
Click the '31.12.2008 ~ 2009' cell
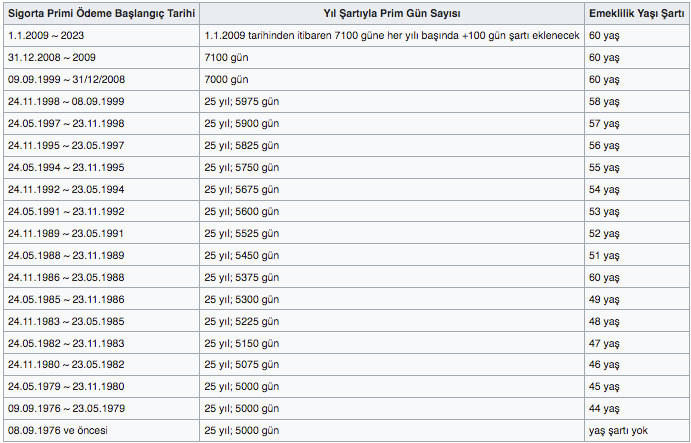(x=101, y=57)
